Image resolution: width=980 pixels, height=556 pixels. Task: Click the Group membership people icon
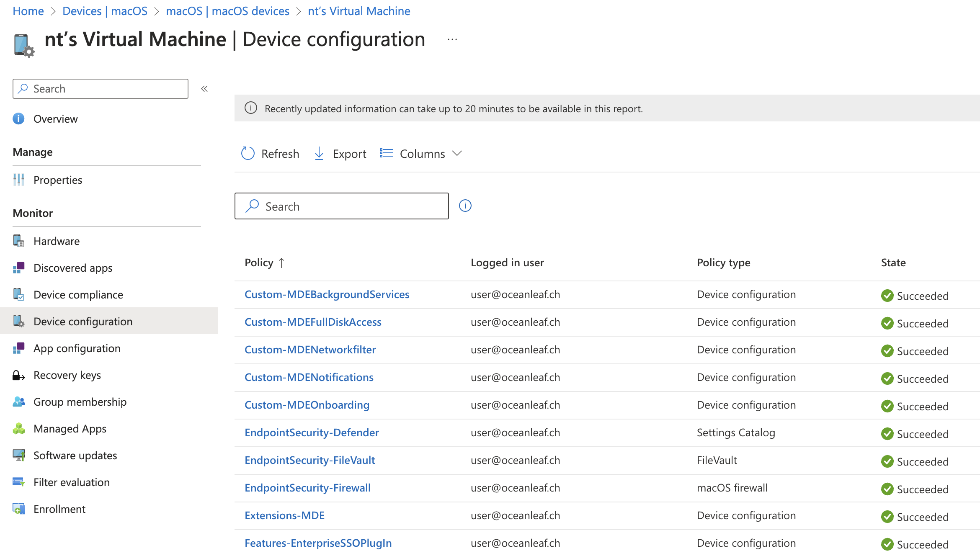[x=18, y=402]
